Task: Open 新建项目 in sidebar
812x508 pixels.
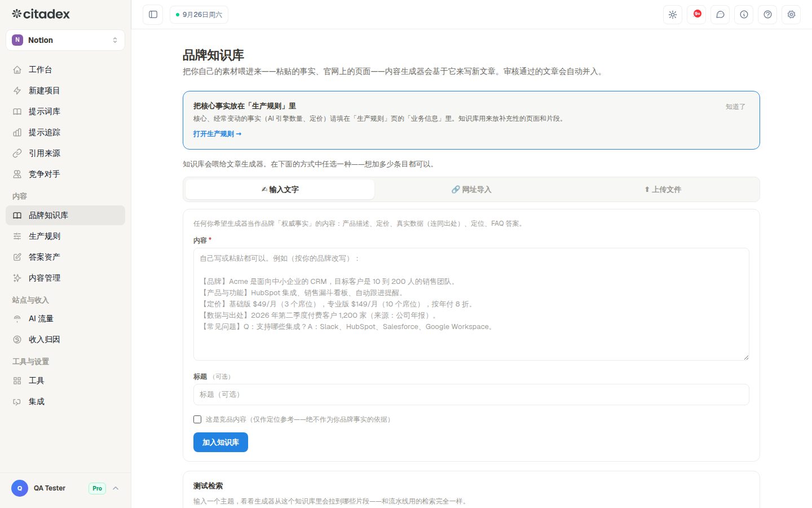Action: tap(65, 90)
